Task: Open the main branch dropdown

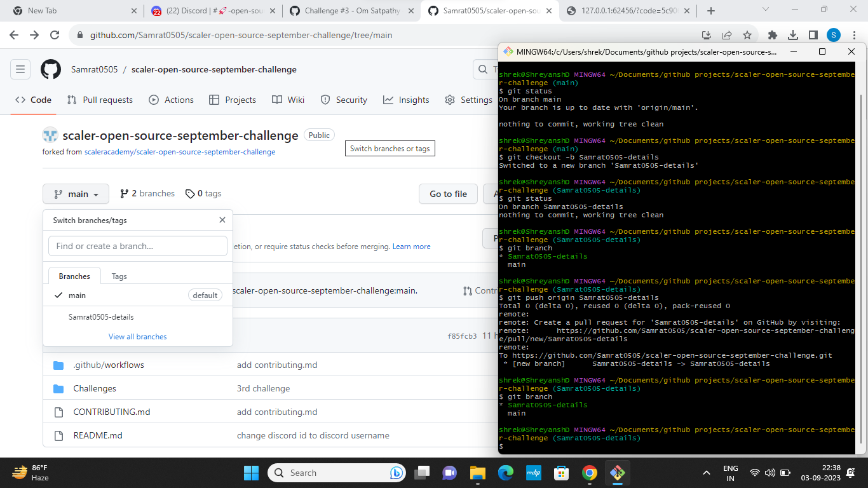Action: (x=76, y=194)
